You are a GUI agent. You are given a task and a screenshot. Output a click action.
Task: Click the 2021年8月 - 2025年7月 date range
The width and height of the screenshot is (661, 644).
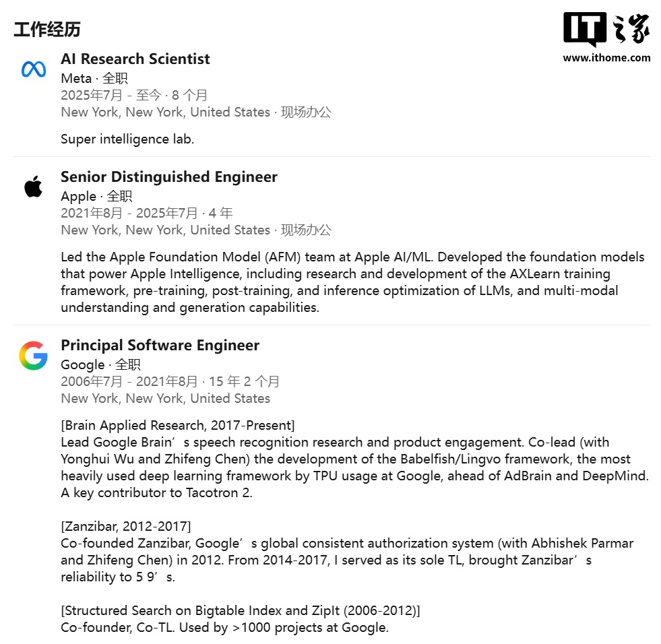(129, 213)
